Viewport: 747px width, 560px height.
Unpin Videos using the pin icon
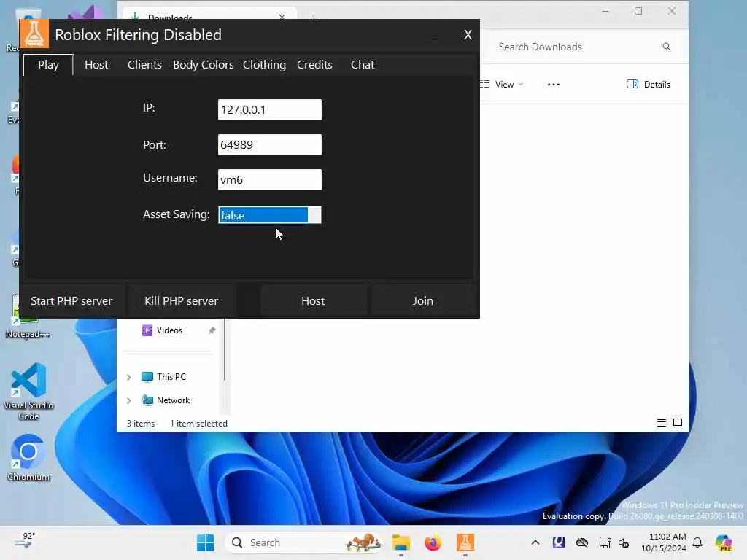point(212,330)
